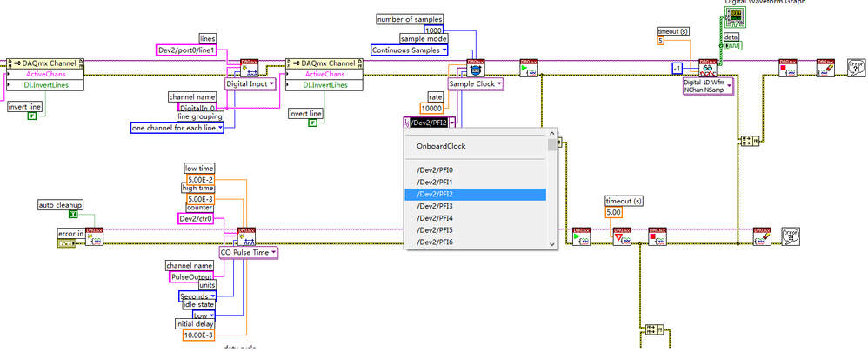
Task: Click the DigitalIn_0 channel name constant
Action: tap(197, 108)
